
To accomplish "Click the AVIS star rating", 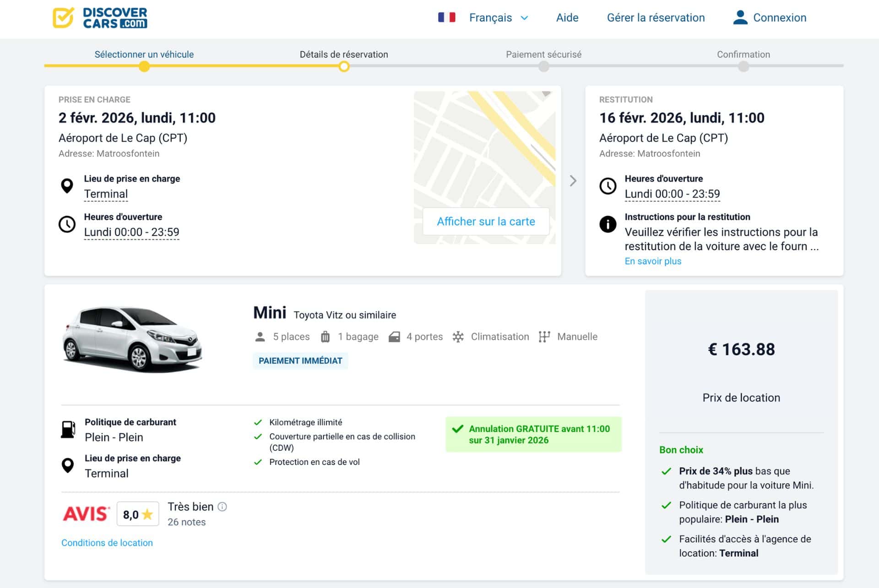I will point(137,513).
